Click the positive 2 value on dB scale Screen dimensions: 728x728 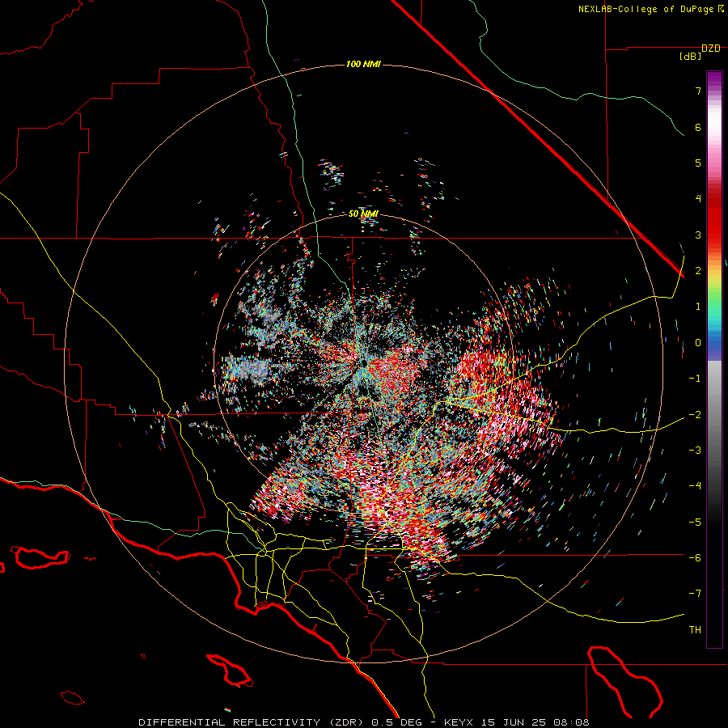pos(698,271)
